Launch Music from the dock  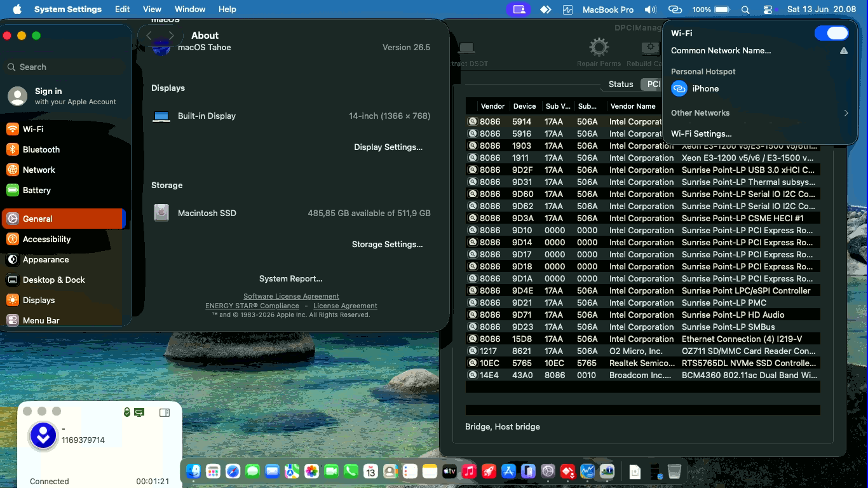469,471
